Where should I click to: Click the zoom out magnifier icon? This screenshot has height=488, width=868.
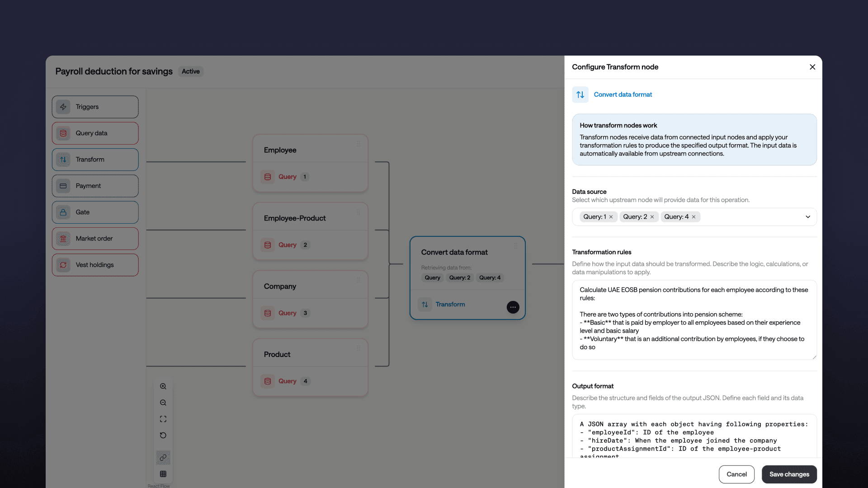click(163, 403)
